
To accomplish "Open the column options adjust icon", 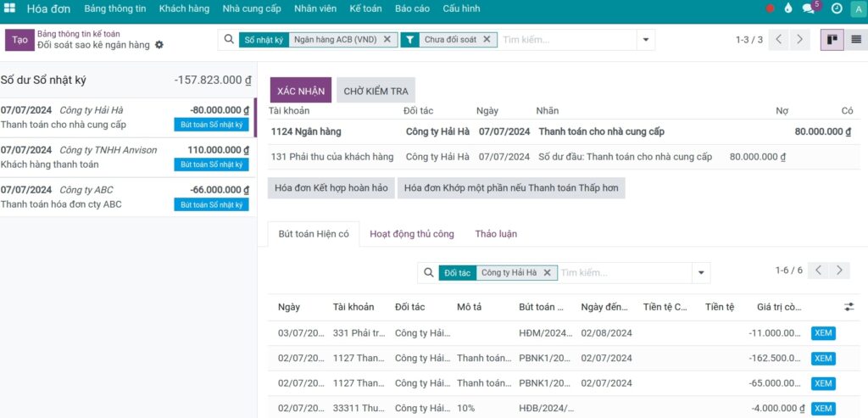I will [x=849, y=307].
